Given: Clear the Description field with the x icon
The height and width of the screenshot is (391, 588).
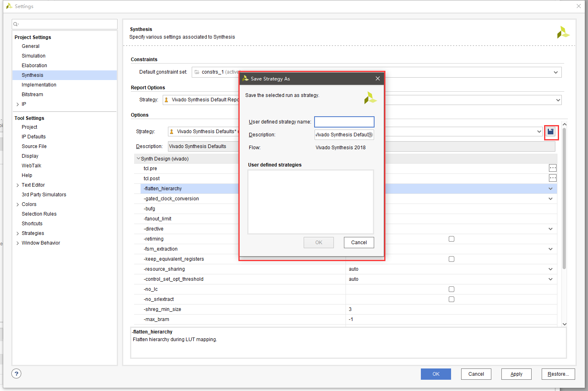Looking at the screenshot, I should click(370, 135).
